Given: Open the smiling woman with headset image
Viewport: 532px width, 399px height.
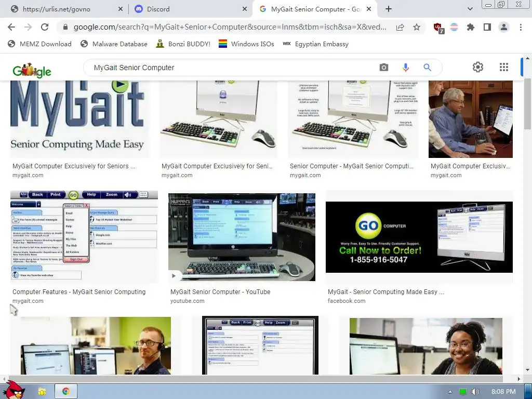Looking at the screenshot, I should click(426, 346).
